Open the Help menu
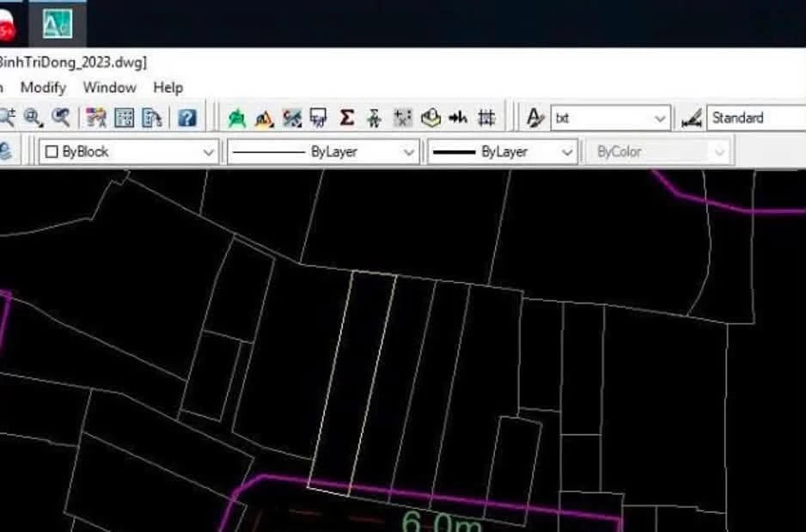Image resolution: width=806 pixels, height=532 pixels. [168, 88]
